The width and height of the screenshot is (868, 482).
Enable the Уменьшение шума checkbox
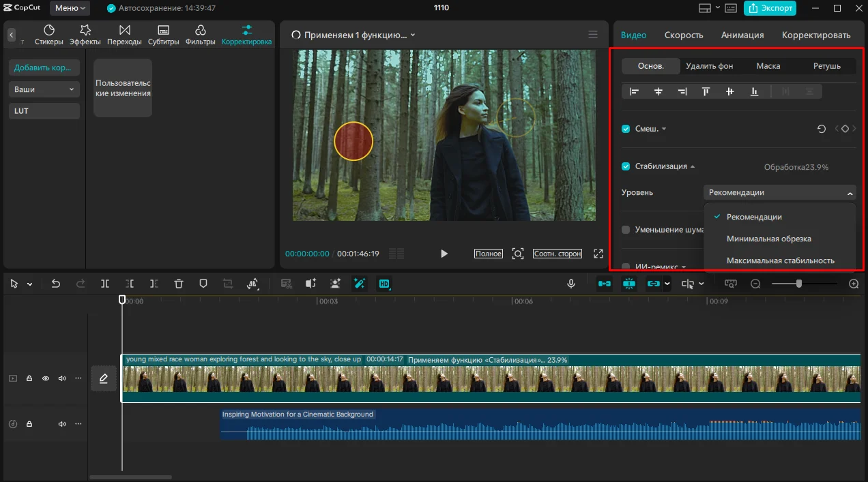626,230
